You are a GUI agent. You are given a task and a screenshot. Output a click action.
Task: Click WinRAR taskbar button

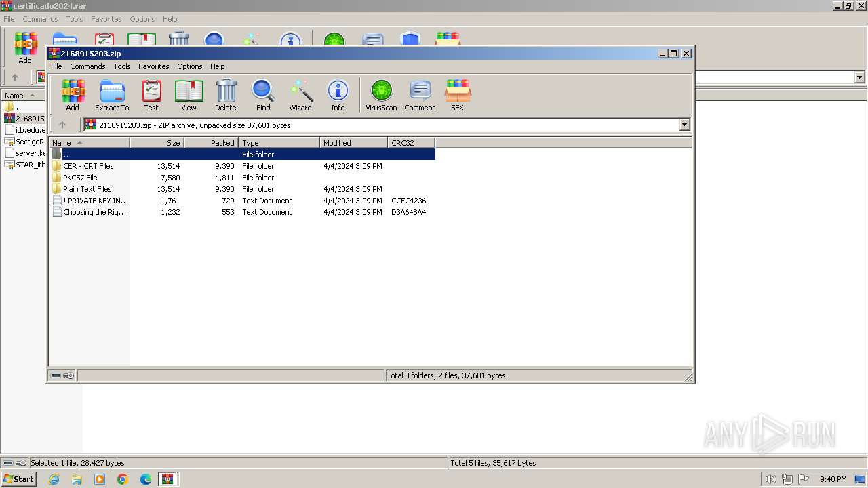point(167,479)
